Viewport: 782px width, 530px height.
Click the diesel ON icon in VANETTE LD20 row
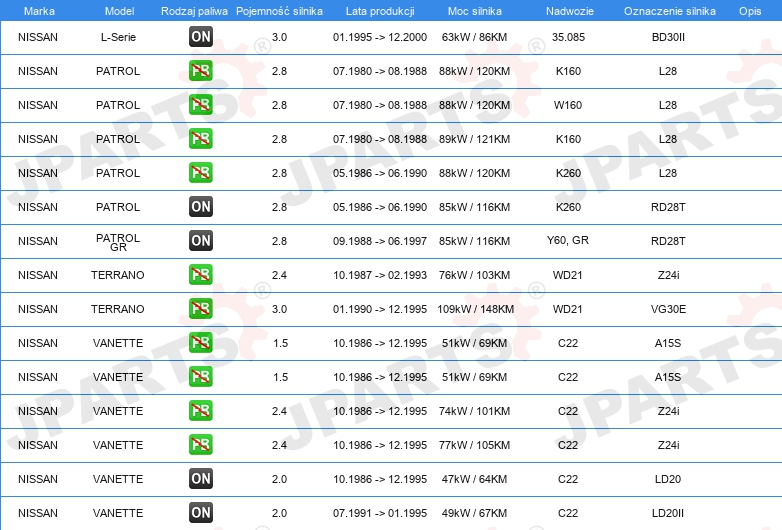click(x=201, y=479)
